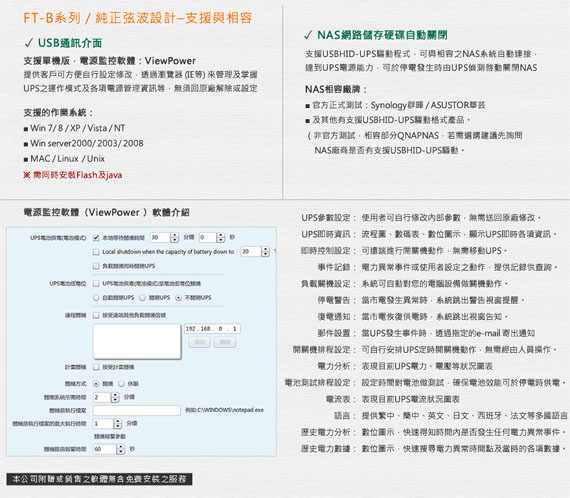Viewport: 570px width, 498px height.
Task: Click the 'QNAPNAS' unofficial test note line
Action: click(414, 136)
